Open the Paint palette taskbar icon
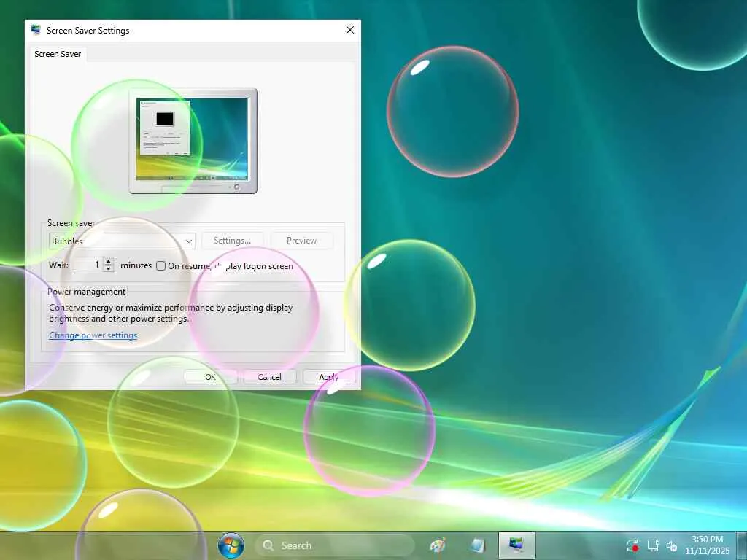This screenshot has width=747, height=560. [x=438, y=545]
